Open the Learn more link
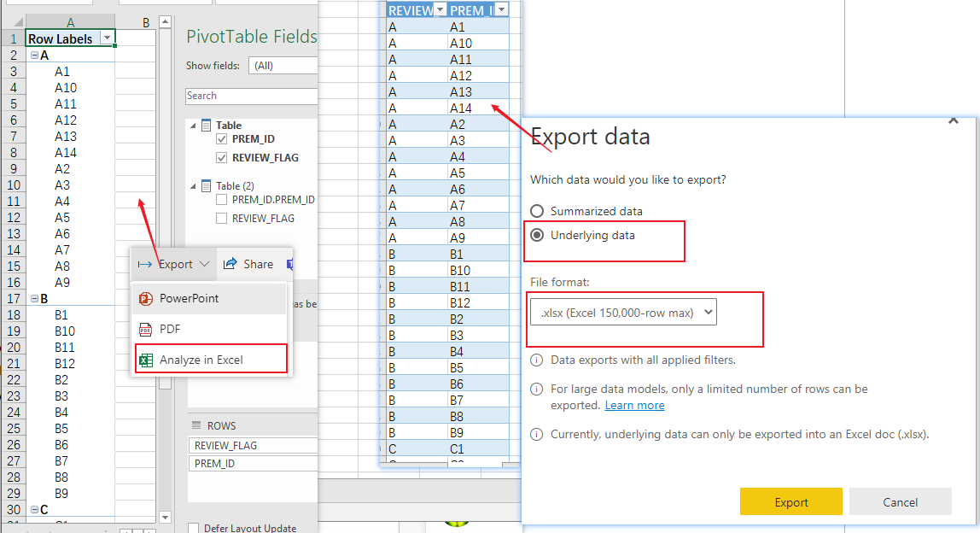Viewport: 980px width, 533px height. [x=634, y=406]
